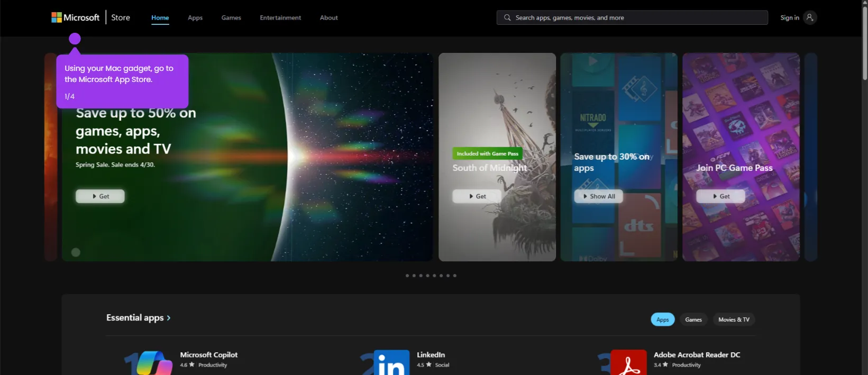
Task: Select the last carousel pagination dot
Action: (x=454, y=276)
